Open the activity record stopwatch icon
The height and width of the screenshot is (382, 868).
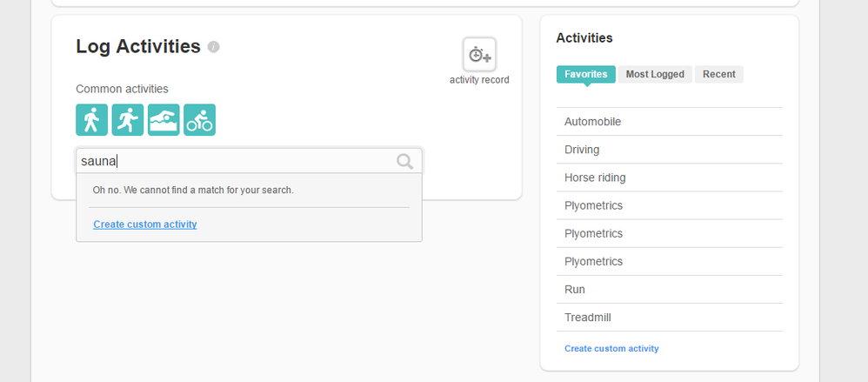point(479,55)
